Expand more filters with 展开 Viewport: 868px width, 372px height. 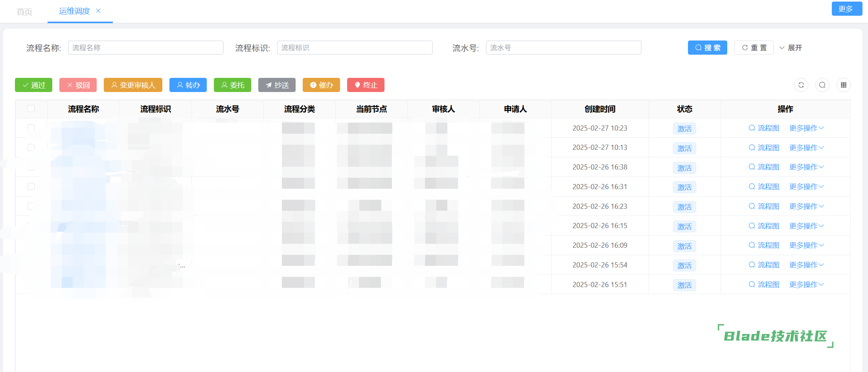[791, 48]
